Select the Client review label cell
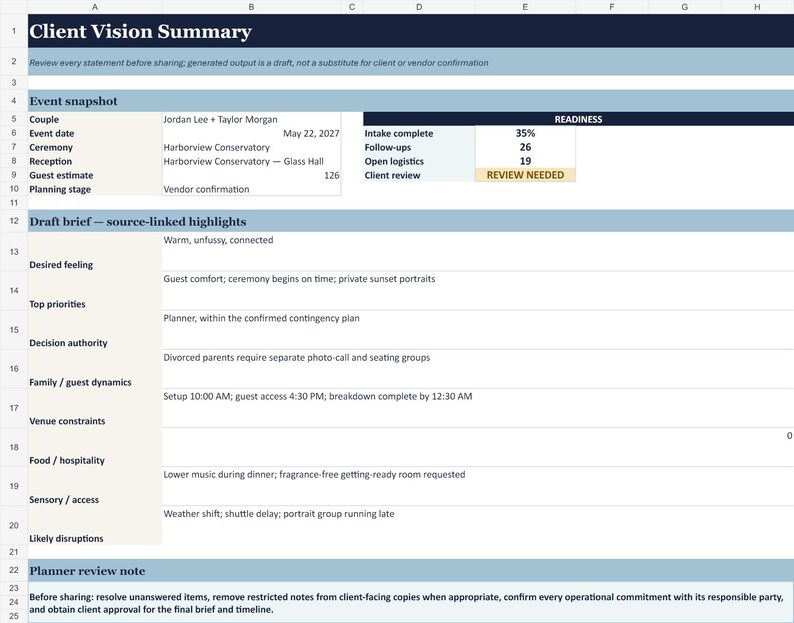 click(419, 175)
